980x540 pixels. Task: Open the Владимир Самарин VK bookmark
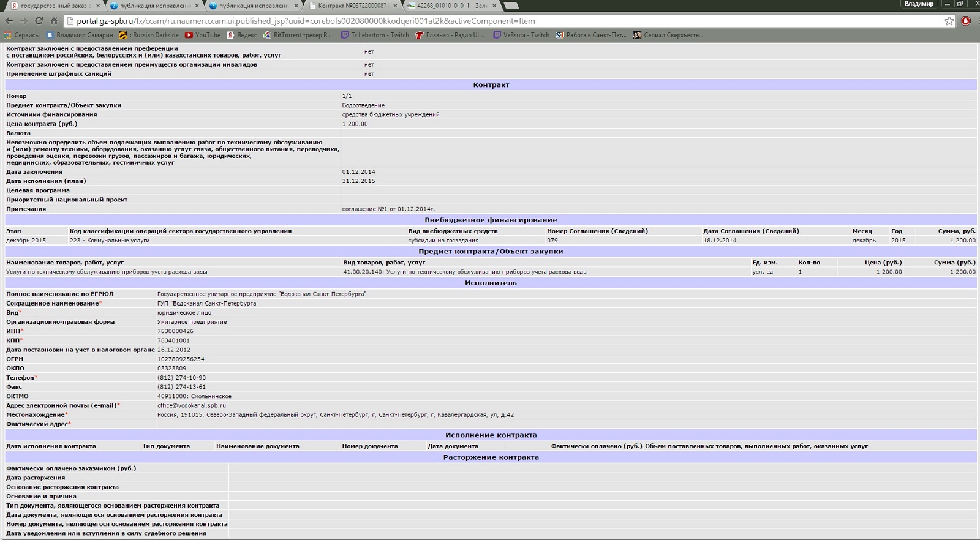80,35
